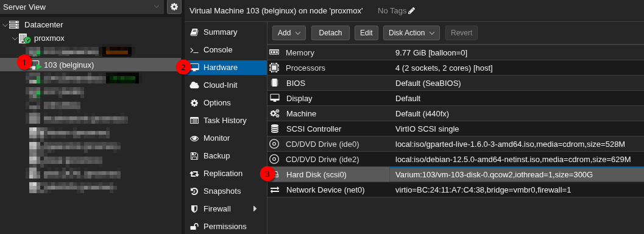Click the gear settings icon beside Server View
Screen dimensions: 644x234
(x=174, y=7)
